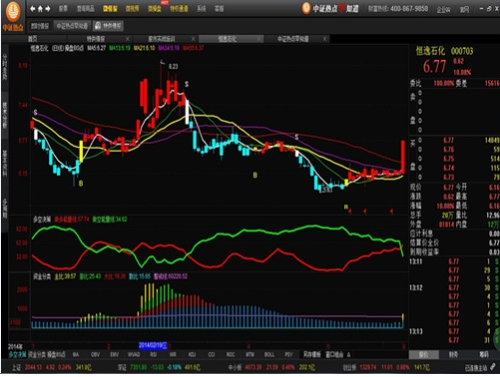Select the BOLL indicator at chart bottom
The width and height of the screenshot is (500, 377).
[x=269, y=355]
